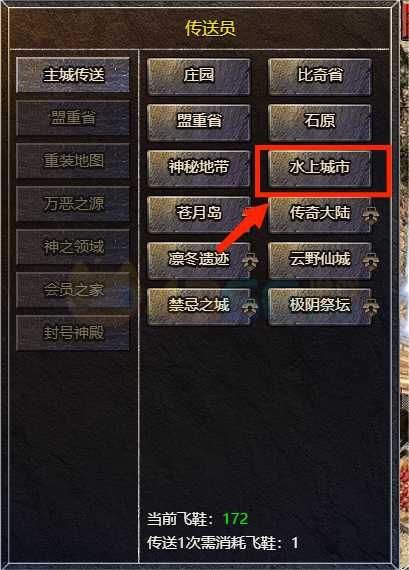Image resolution: width=409 pixels, height=570 pixels.
Task: Open 会员之家 sidebar tab
Action: (x=73, y=290)
